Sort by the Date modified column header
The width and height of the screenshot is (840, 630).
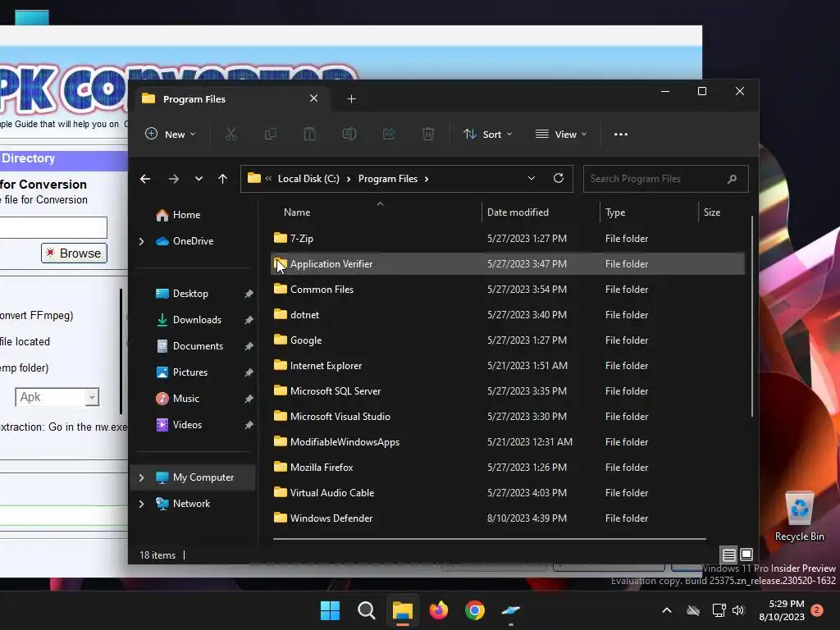tap(518, 212)
